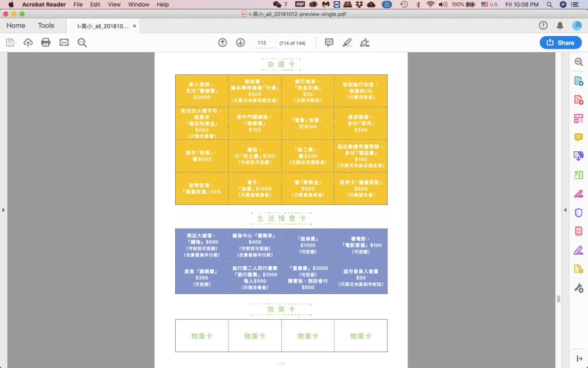Switch to the Tools tab
The width and height of the screenshot is (588, 368).
click(x=46, y=26)
